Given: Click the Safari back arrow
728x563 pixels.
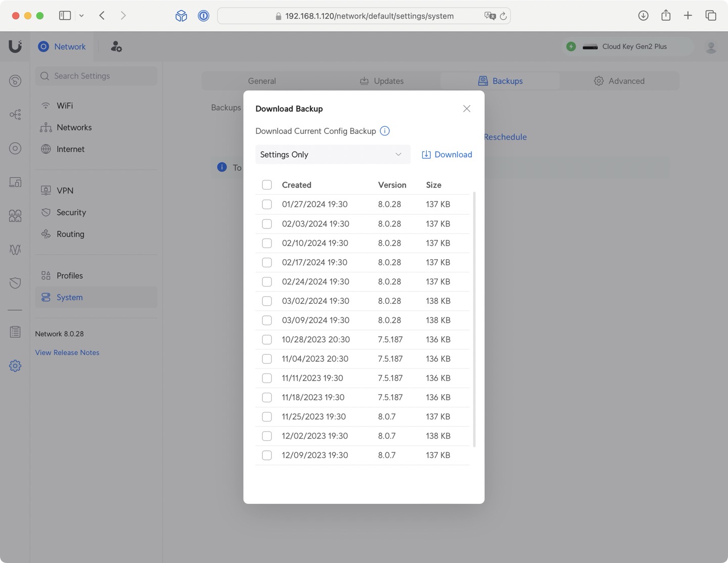Looking at the screenshot, I should [102, 16].
